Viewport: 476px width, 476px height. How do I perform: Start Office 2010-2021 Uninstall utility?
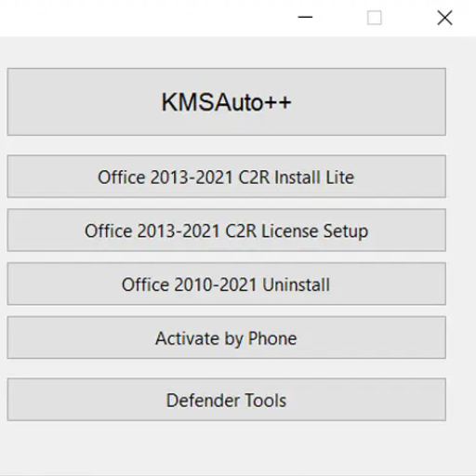227,284
